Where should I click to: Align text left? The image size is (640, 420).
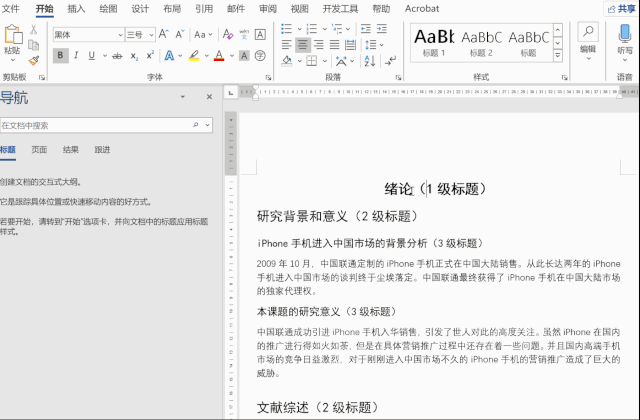click(287, 44)
